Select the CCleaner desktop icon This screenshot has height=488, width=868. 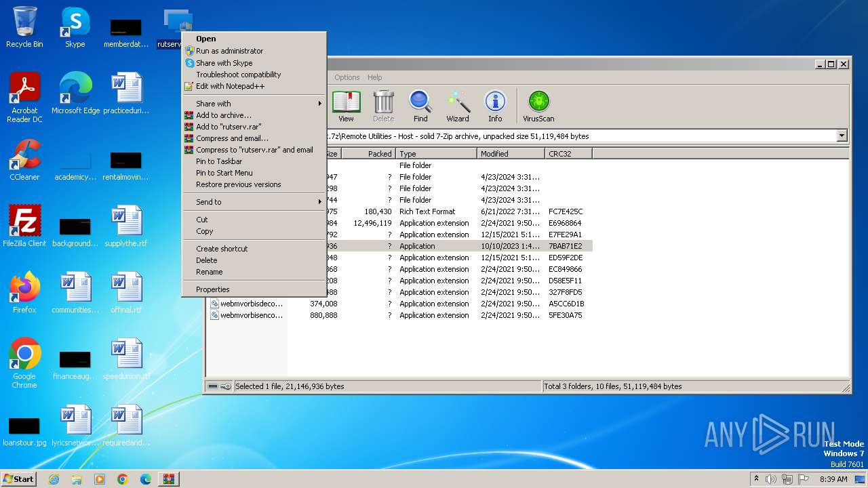point(24,160)
